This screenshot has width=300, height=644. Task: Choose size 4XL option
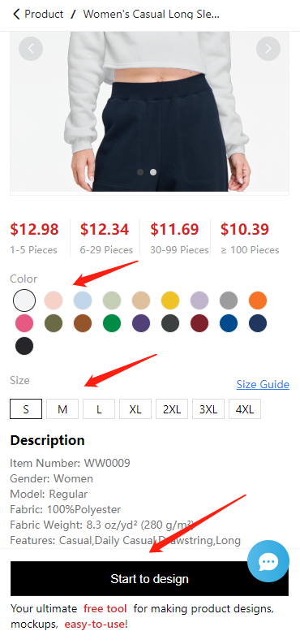245,409
